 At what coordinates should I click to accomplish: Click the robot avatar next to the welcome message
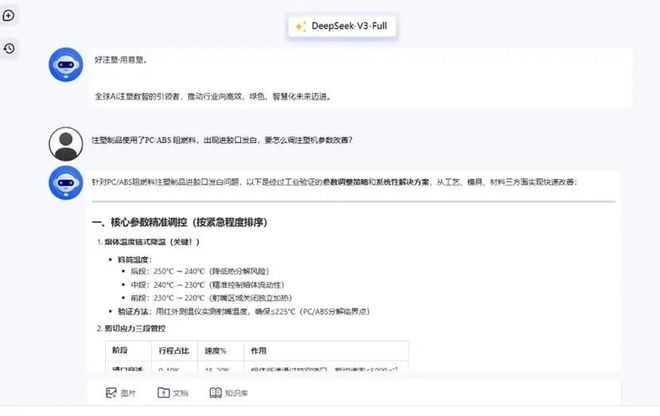[x=66, y=64]
